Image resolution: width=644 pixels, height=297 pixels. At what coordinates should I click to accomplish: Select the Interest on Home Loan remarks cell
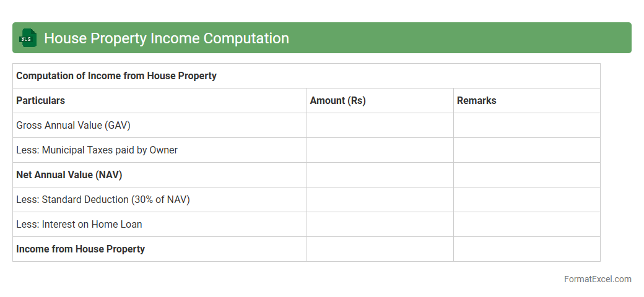point(526,225)
